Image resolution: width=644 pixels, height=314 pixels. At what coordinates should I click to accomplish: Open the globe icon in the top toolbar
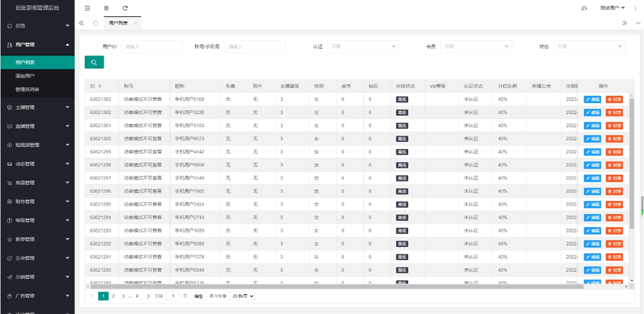(106, 8)
